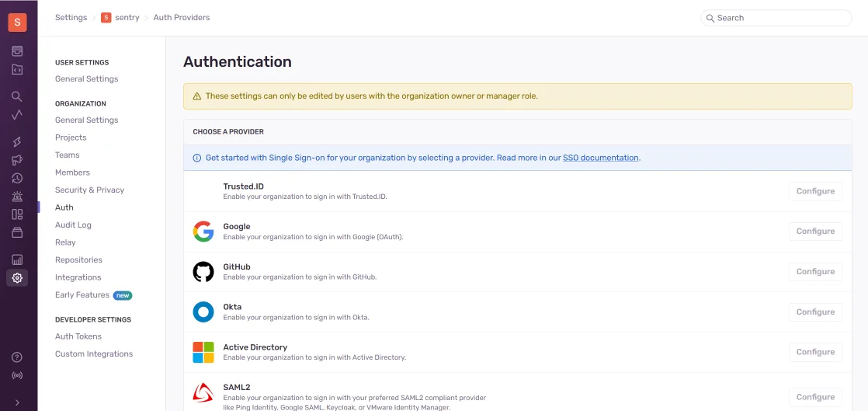Image resolution: width=868 pixels, height=411 pixels.
Task: Click the Stats bar chart icon
Action: 17,259
